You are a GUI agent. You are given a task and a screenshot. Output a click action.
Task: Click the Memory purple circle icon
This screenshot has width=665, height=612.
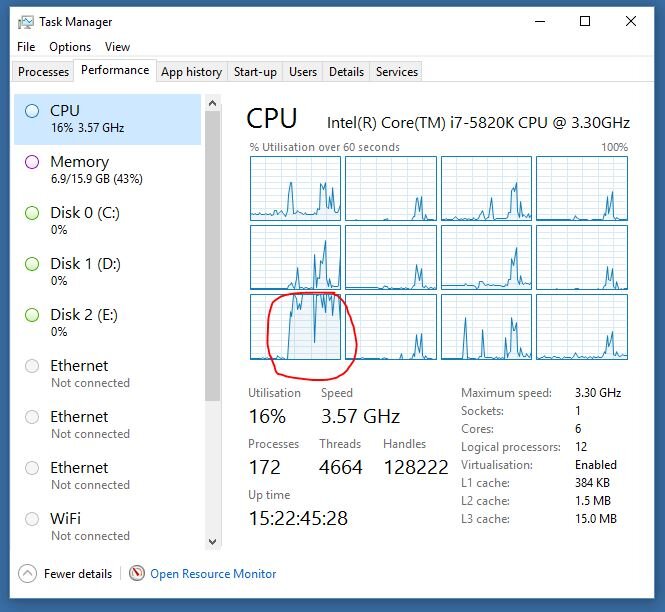(32, 162)
